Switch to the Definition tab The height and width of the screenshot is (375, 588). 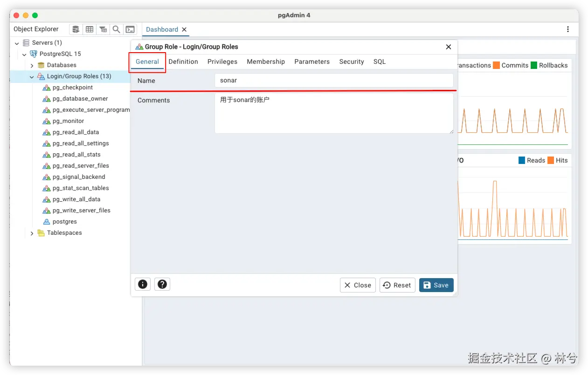point(183,61)
